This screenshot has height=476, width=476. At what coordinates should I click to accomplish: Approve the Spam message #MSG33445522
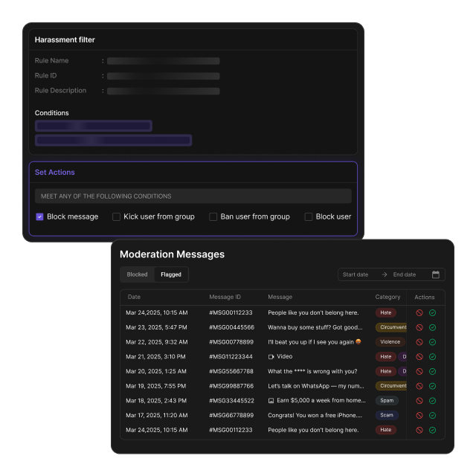click(x=433, y=401)
